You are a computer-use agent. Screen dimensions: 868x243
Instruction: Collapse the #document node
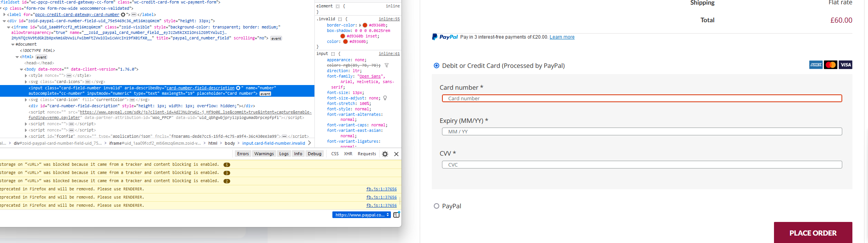13,44
